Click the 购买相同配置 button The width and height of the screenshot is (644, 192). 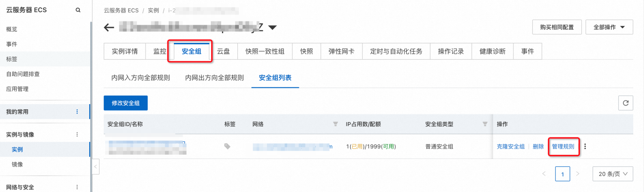point(557,27)
